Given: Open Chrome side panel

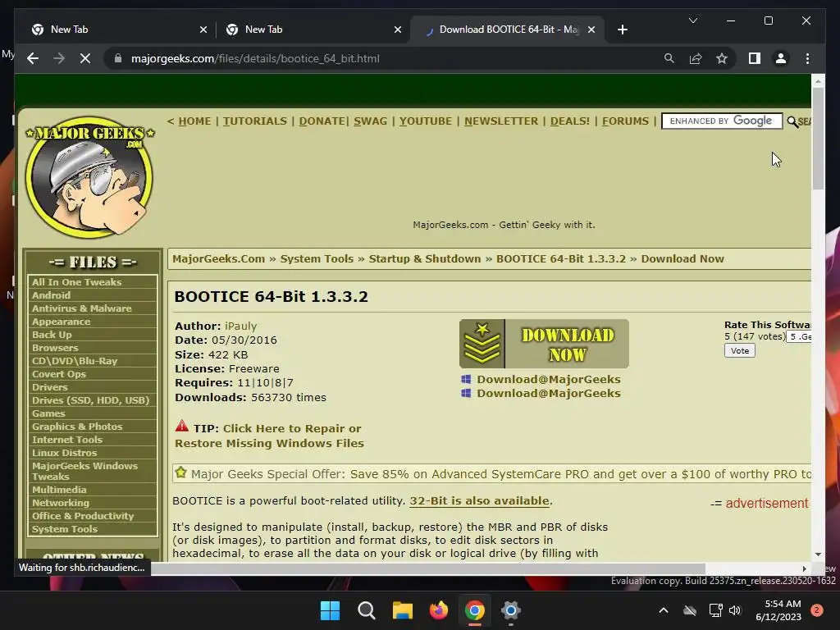Looking at the screenshot, I should point(755,58).
